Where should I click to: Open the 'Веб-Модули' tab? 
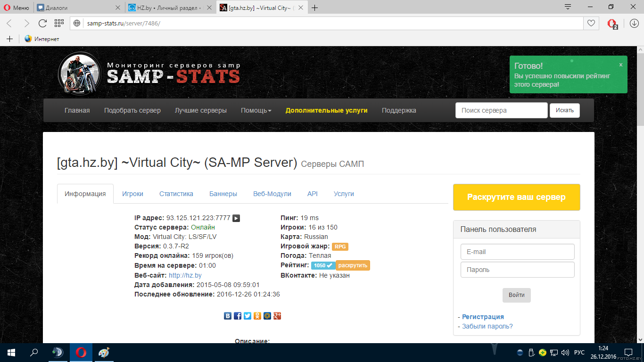[272, 194]
